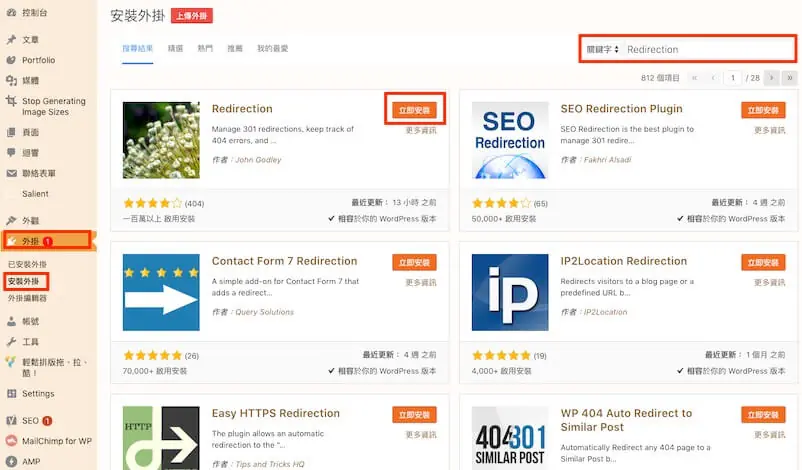Open the Easy HTTPS Redirection title link

[x=276, y=413]
